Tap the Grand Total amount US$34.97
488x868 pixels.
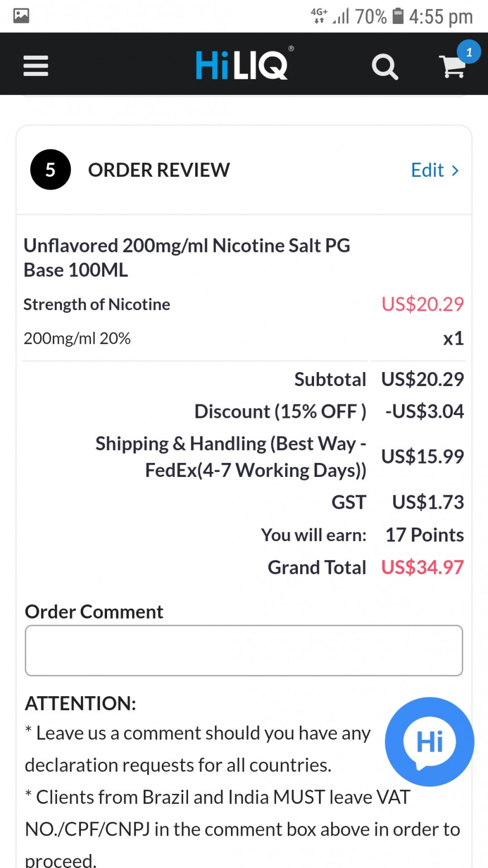pyautogui.click(x=422, y=567)
